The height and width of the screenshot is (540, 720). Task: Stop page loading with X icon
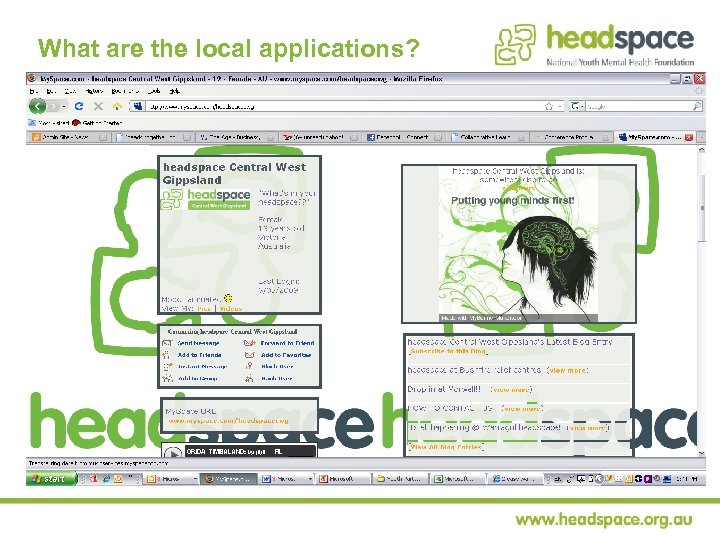[x=98, y=107]
